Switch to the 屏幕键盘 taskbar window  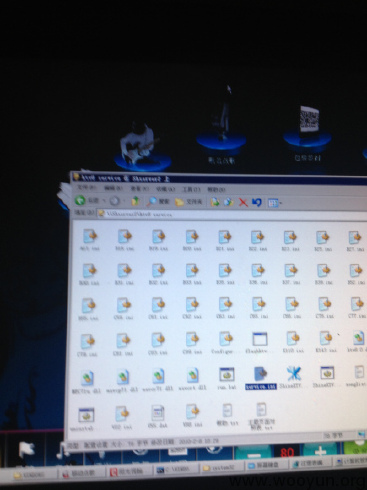(x=266, y=465)
